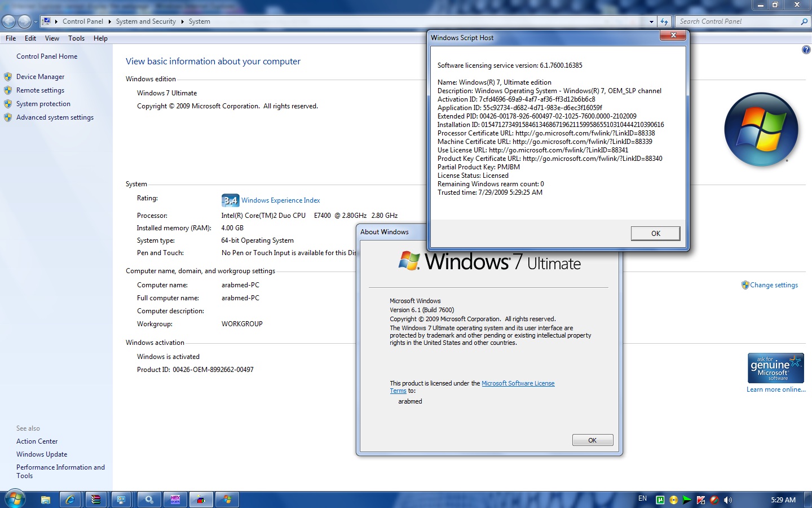Screen dimensions: 812x508
Task: Open the Microsoft Software License Terms link
Action: click(518, 383)
